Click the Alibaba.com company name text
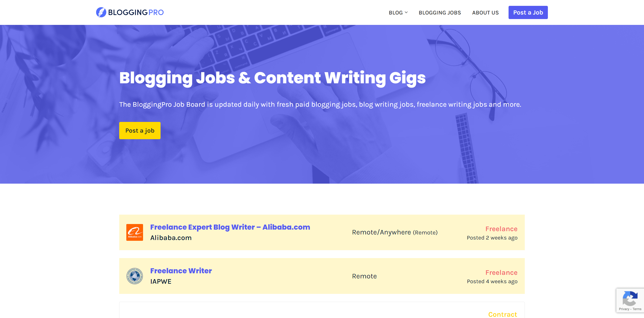 click(171, 237)
